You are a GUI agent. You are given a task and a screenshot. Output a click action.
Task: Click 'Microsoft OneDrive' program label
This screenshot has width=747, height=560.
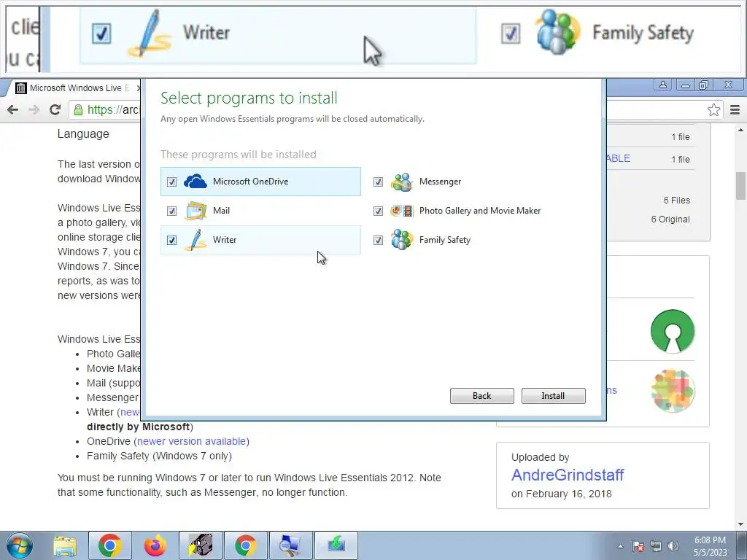[251, 182]
